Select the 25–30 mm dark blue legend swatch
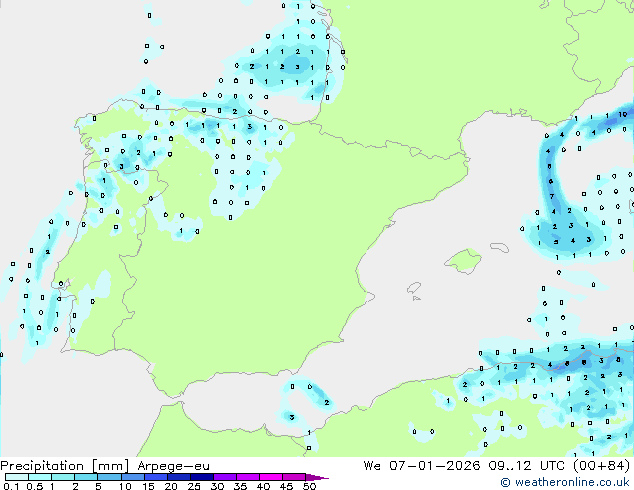 [201, 477]
